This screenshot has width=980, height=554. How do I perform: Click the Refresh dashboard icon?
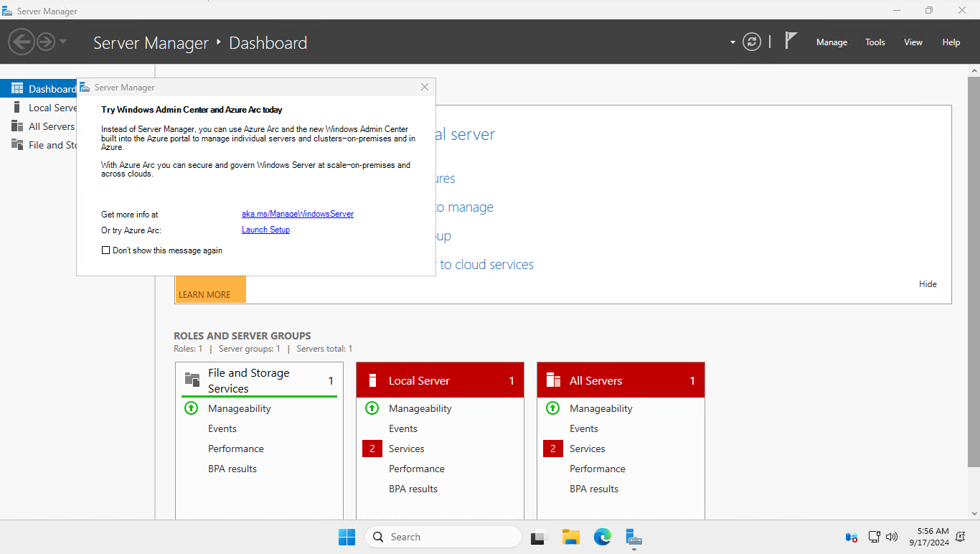pos(751,42)
